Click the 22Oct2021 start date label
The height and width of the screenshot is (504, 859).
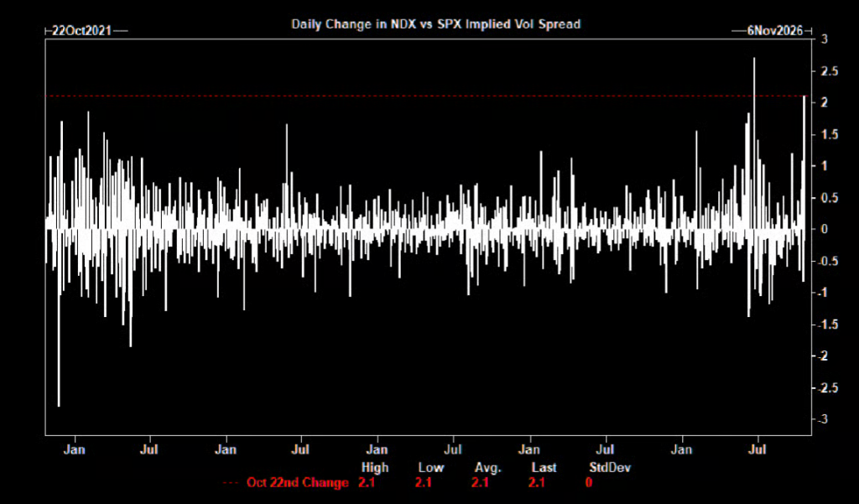point(81,31)
